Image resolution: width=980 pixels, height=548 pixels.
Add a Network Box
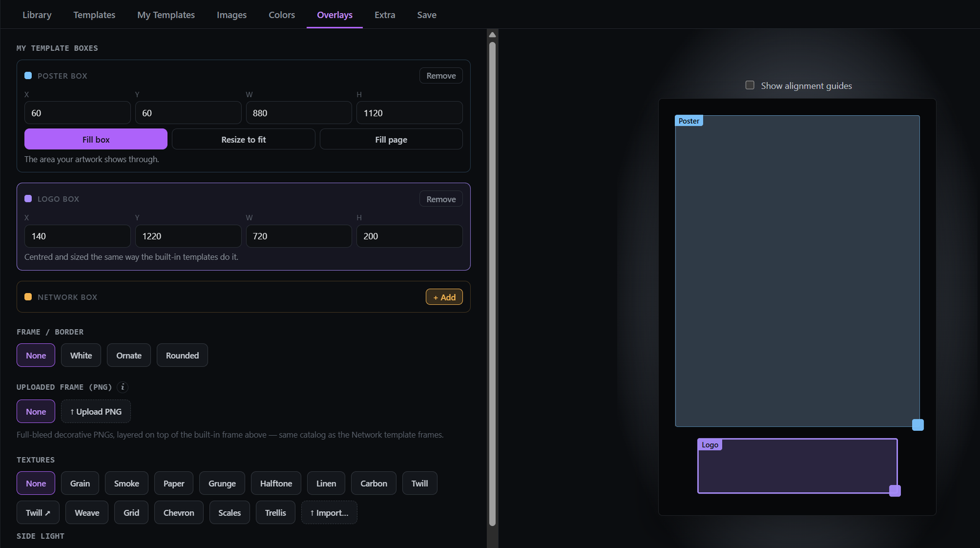pos(444,297)
